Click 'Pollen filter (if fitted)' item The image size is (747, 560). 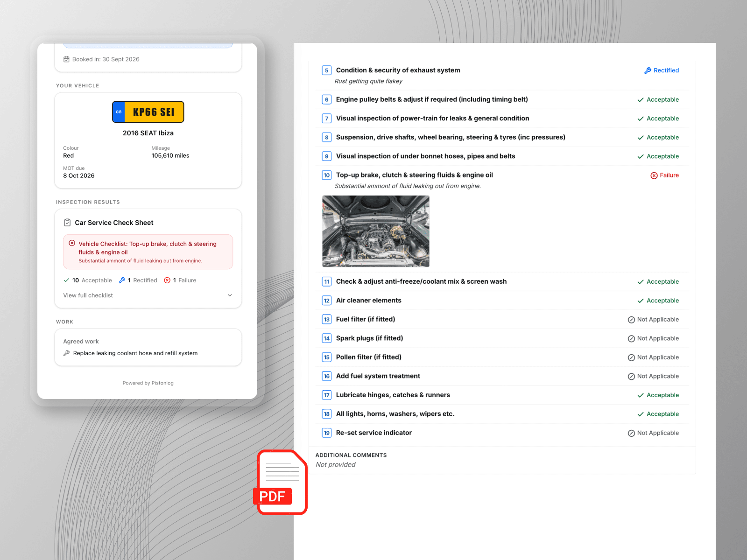tap(369, 357)
